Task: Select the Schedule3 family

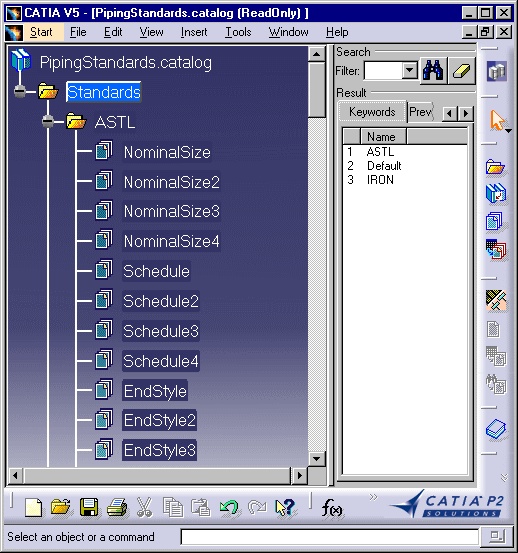Action: (161, 331)
